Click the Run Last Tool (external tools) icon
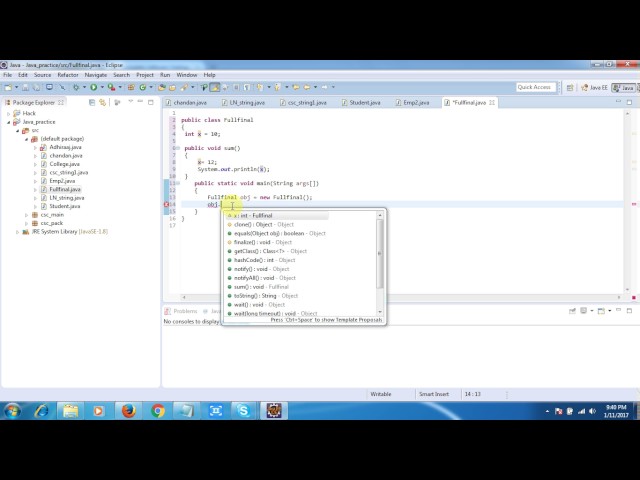This screenshot has width=640, height=480. click(111, 87)
